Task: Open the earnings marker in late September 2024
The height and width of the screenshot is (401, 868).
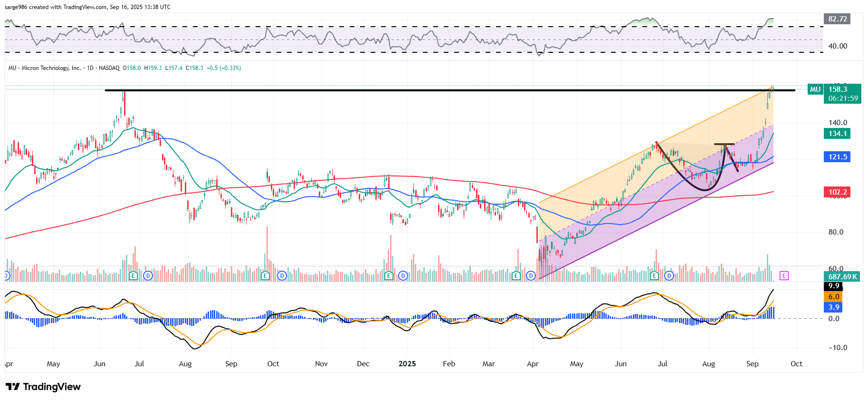Action: (266, 275)
